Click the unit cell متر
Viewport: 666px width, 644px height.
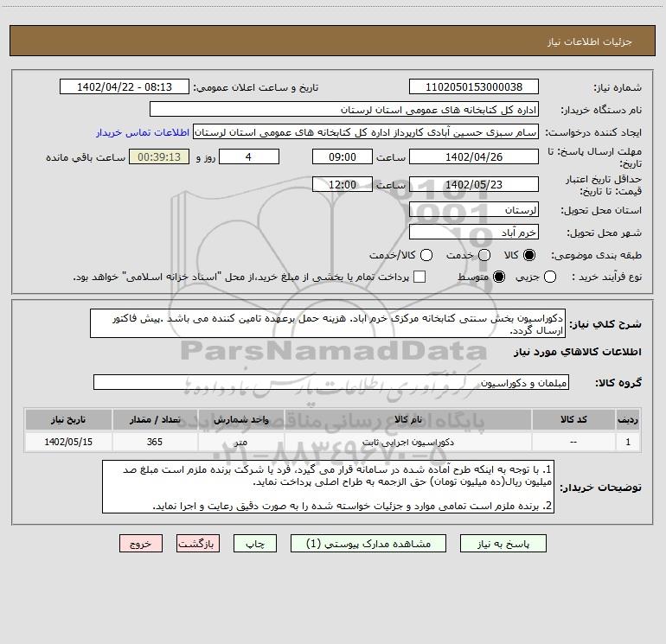tap(240, 442)
